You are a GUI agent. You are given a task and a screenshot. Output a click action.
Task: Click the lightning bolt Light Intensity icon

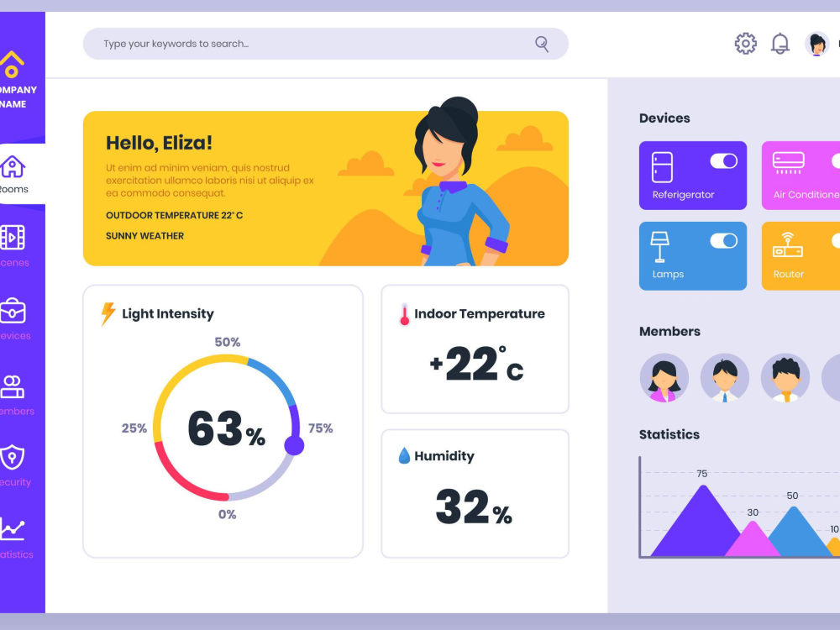click(108, 314)
